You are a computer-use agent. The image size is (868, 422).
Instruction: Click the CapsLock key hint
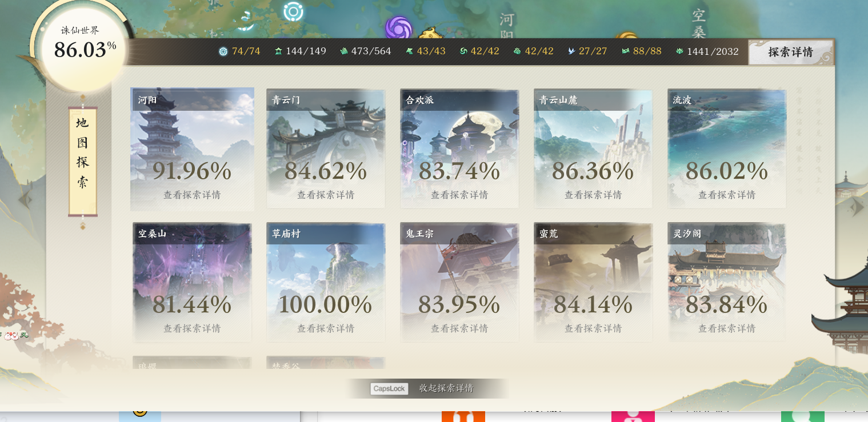(x=389, y=389)
